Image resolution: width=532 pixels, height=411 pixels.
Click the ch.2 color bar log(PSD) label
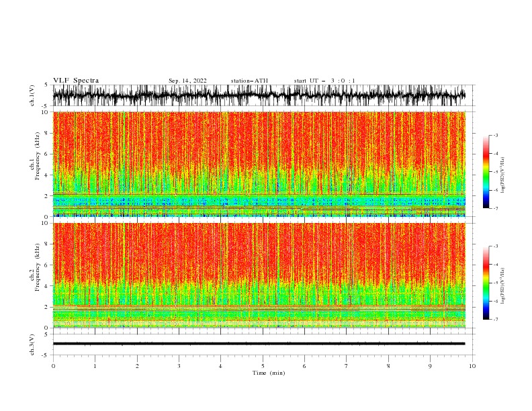point(503,286)
